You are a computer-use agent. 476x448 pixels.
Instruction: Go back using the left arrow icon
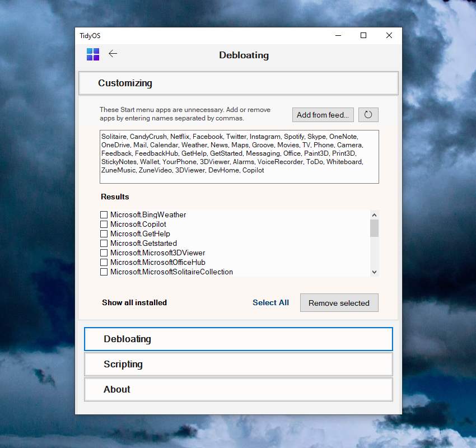click(113, 54)
